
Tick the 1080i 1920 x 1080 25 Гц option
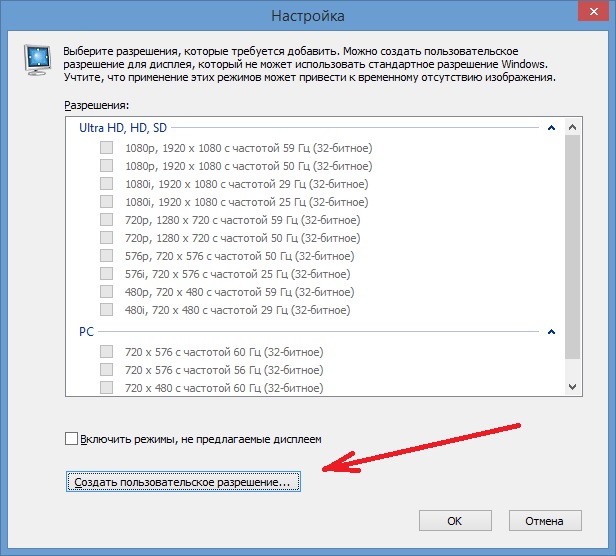point(106,202)
